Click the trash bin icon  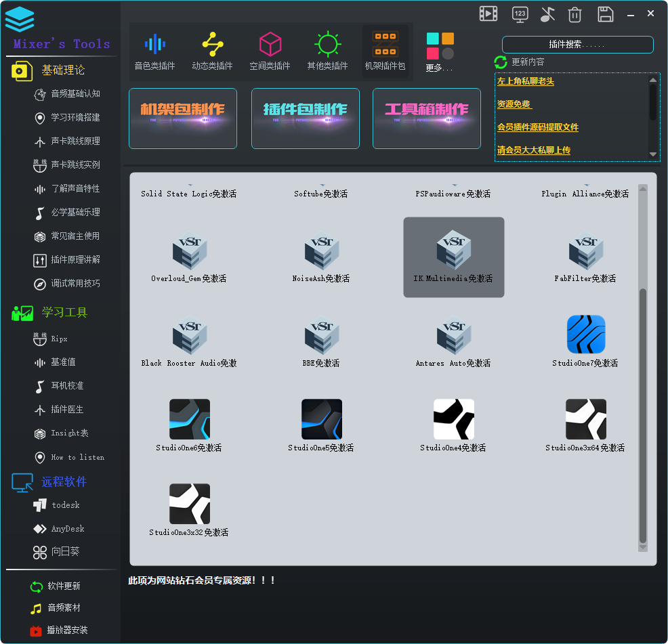click(575, 14)
